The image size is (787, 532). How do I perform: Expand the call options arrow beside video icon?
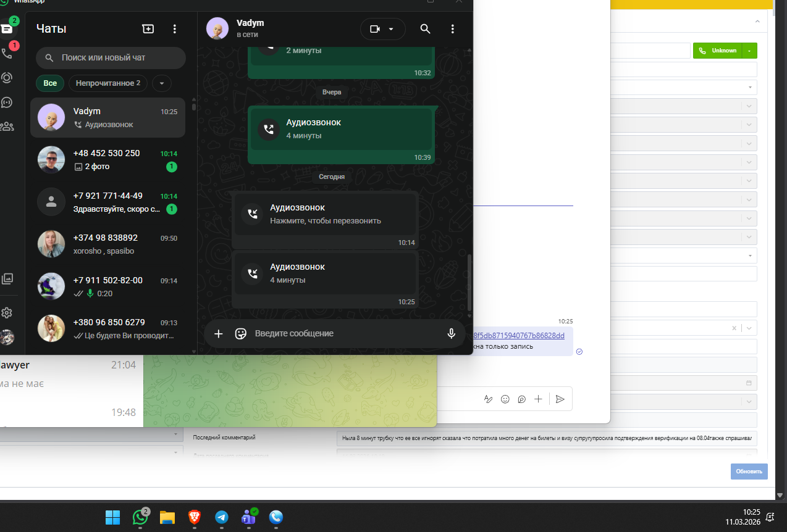coord(391,29)
